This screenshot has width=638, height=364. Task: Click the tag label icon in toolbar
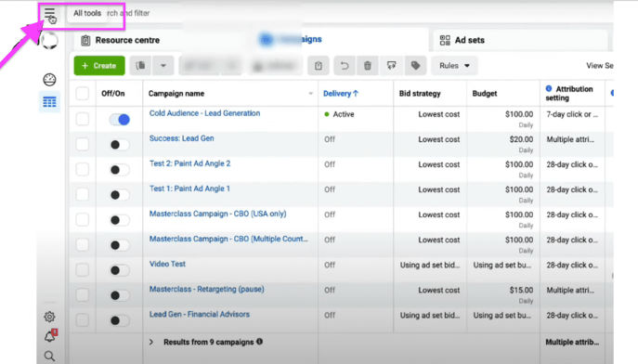415,66
